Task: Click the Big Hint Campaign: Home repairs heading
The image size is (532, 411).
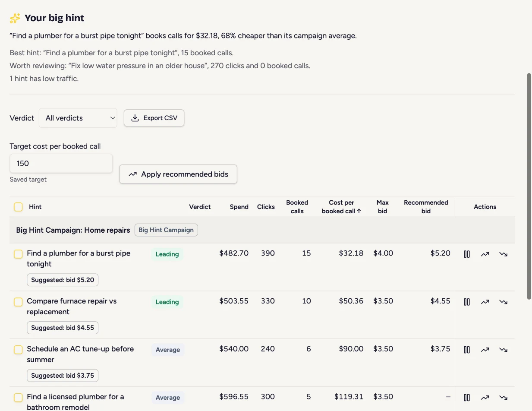Action: tap(73, 230)
